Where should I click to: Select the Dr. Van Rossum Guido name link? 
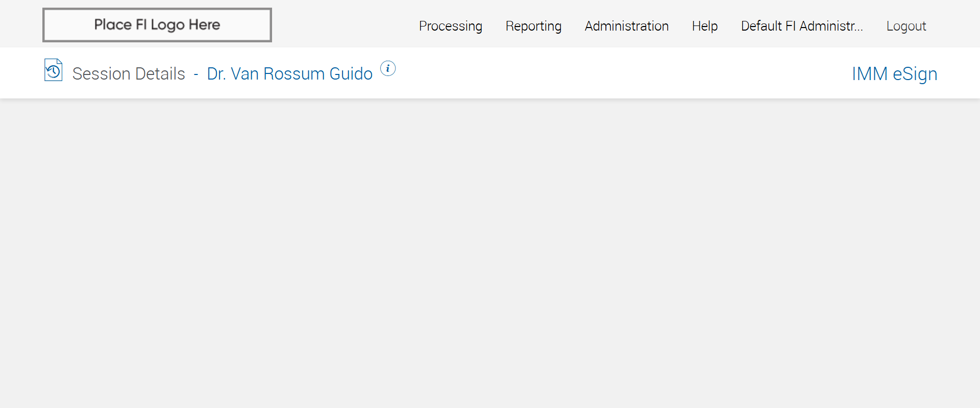(x=289, y=74)
